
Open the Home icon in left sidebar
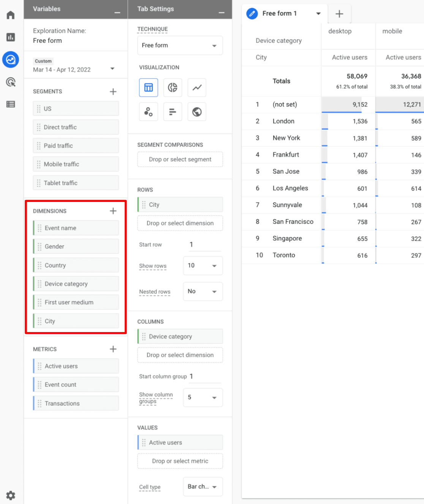click(10, 15)
